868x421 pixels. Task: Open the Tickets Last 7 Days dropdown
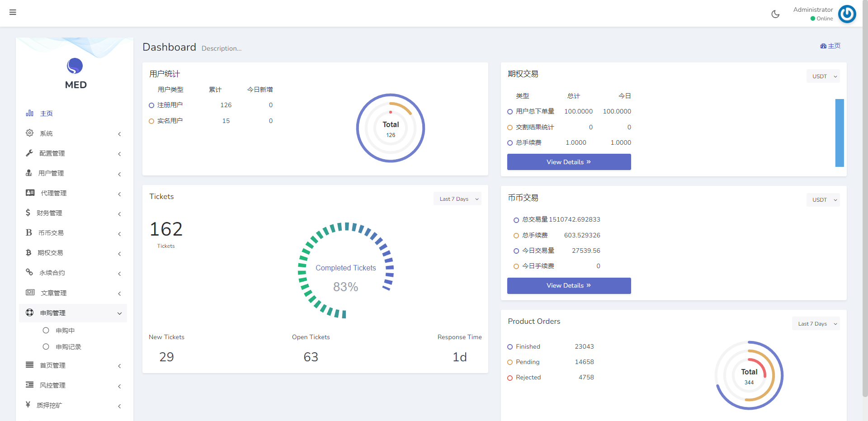pos(458,199)
